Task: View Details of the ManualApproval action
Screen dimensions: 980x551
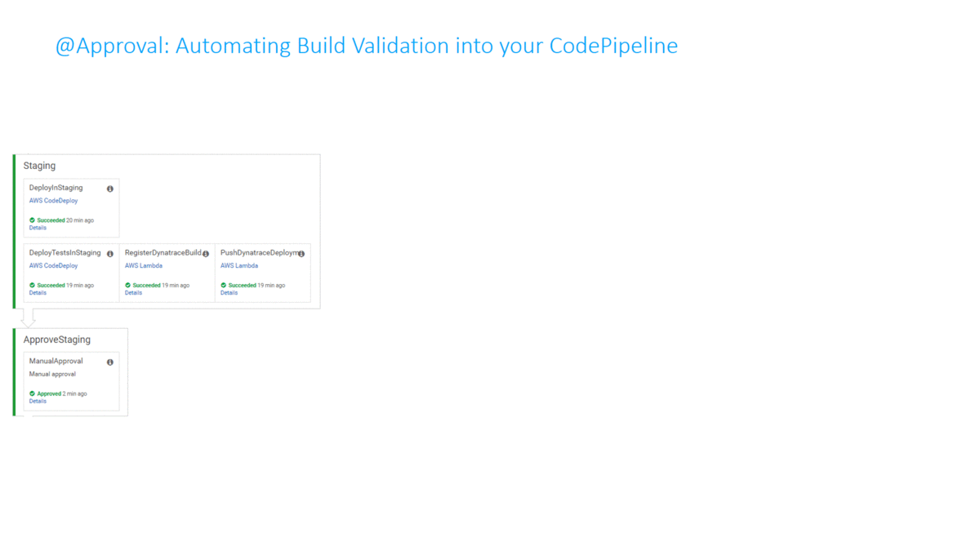Action: pyautogui.click(x=38, y=401)
